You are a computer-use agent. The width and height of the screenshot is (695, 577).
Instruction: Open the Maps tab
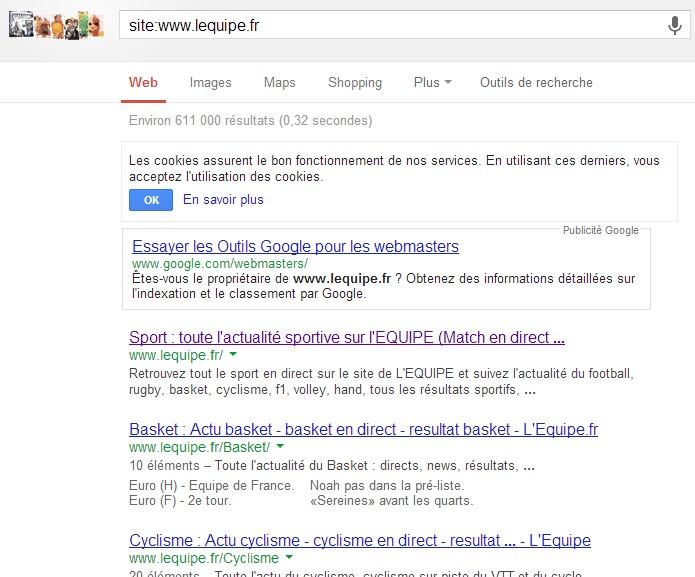pyautogui.click(x=280, y=82)
